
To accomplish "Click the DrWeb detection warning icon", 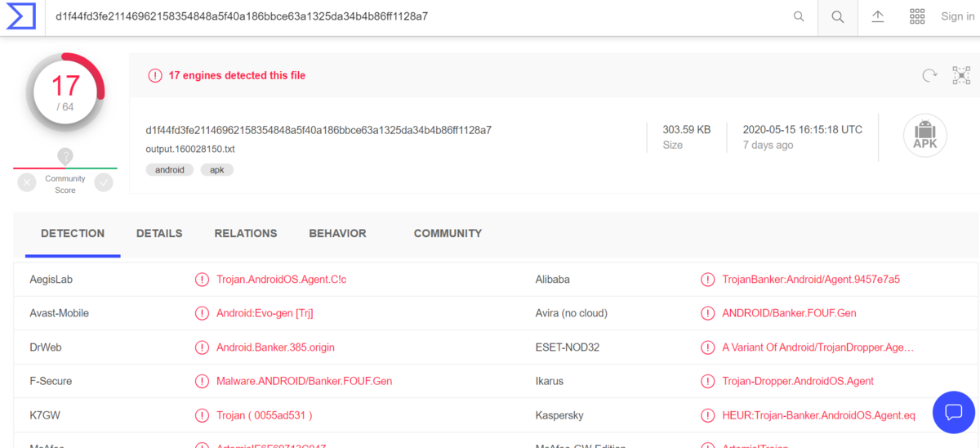I will [202, 347].
